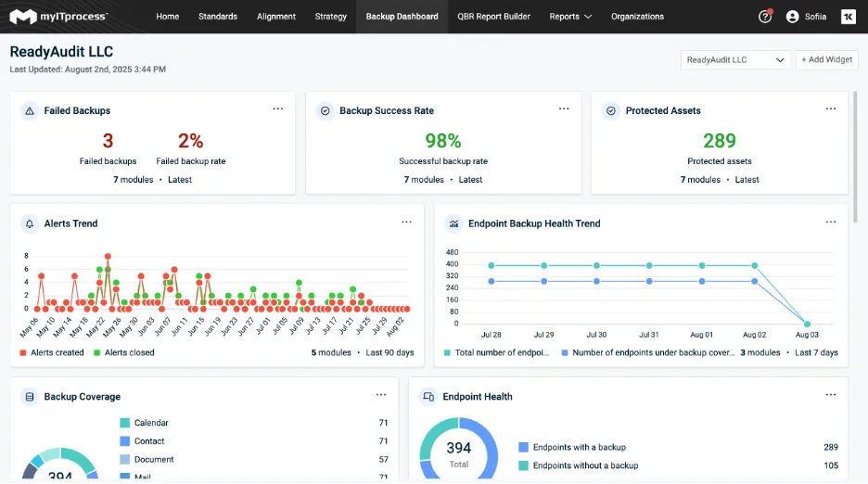Click the Add Widget button
Screen dimensions: 868x484
[826, 59]
